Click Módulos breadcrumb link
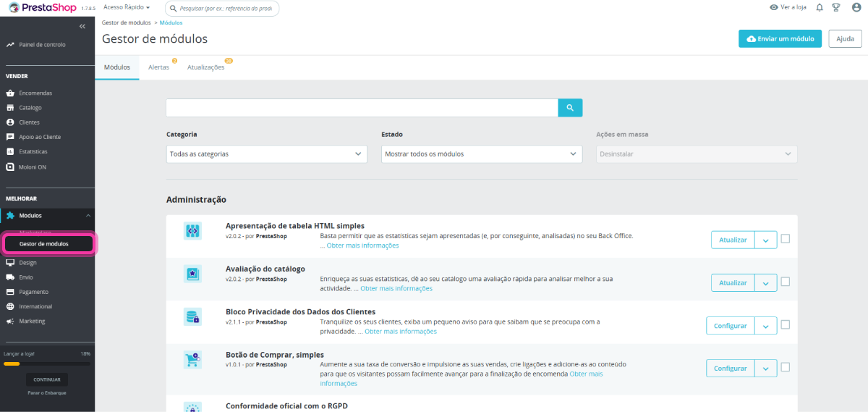The image size is (868, 412). [x=171, y=22]
